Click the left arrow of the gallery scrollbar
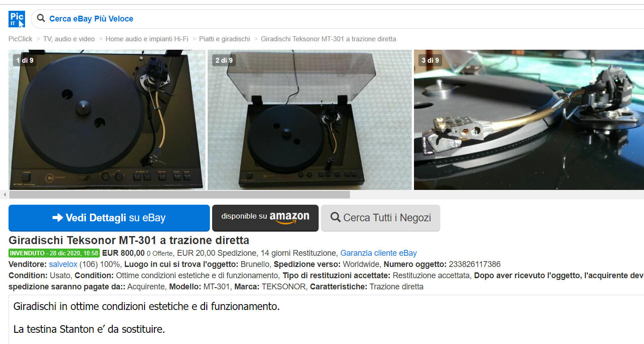This screenshot has width=644, height=344. pyautogui.click(x=5, y=194)
